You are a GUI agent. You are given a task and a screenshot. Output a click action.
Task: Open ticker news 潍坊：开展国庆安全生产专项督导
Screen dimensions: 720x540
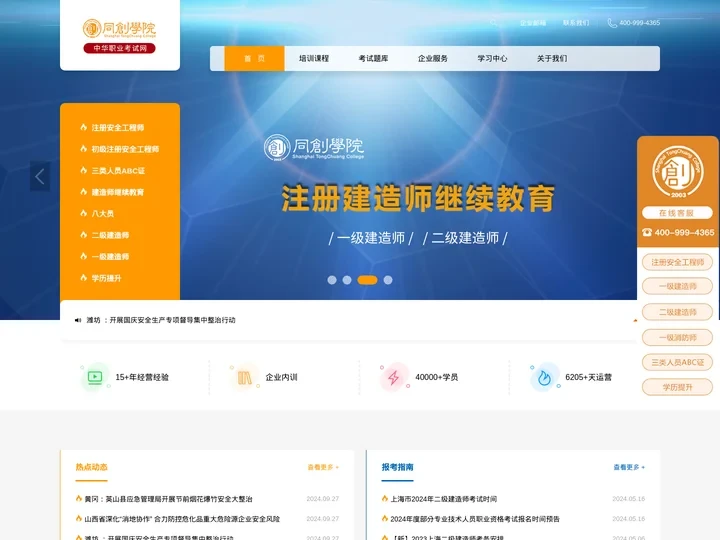click(x=161, y=320)
